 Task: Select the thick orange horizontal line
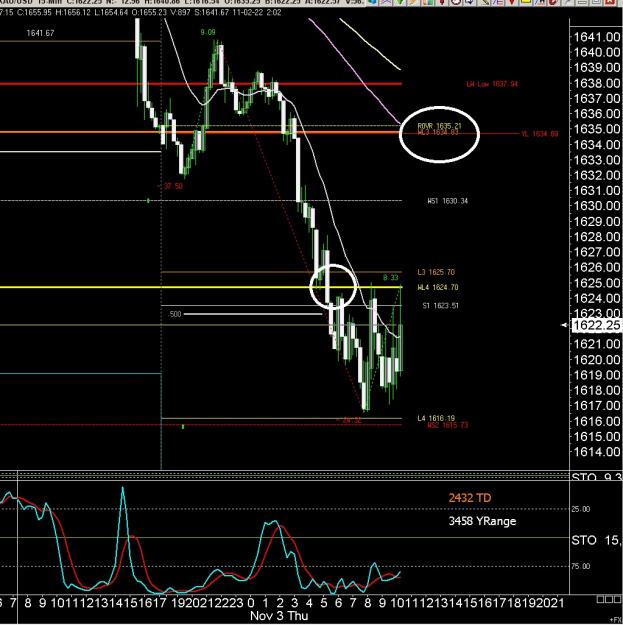coord(201,132)
